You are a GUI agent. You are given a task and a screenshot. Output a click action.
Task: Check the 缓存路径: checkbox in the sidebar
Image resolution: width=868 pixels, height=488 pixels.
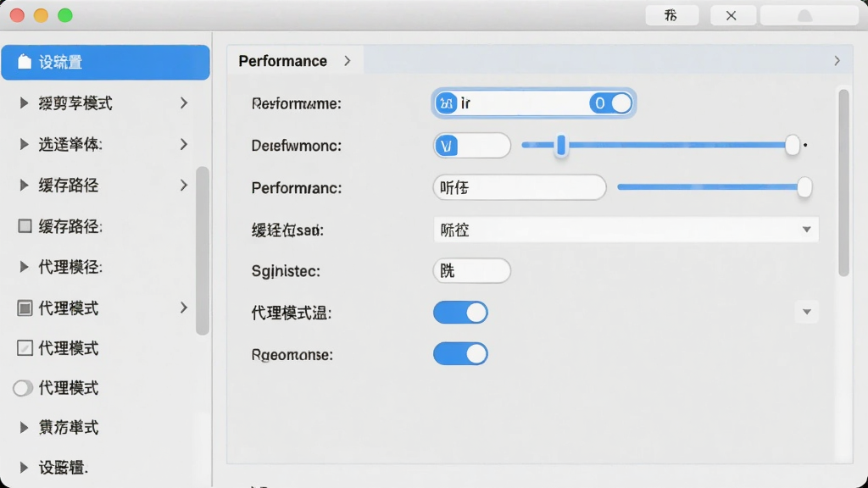tap(25, 225)
